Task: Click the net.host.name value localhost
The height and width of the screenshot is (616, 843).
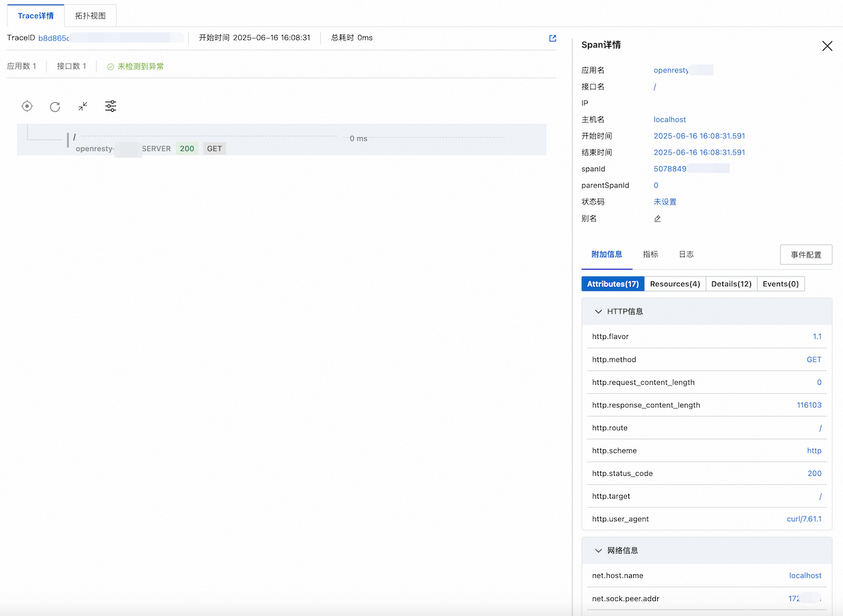Action: point(805,576)
